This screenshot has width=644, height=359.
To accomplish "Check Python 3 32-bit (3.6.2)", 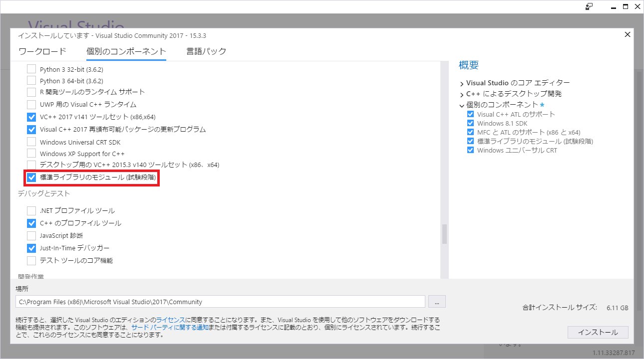I will [x=31, y=69].
